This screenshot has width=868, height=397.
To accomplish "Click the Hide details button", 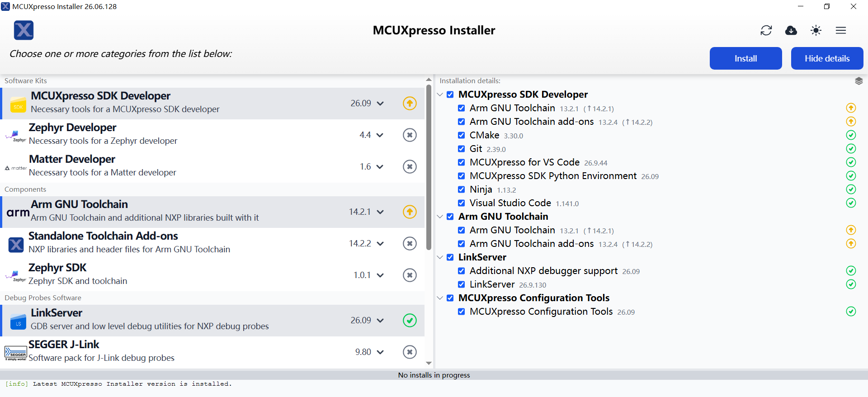I will pyautogui.click(x=827, y=58).
